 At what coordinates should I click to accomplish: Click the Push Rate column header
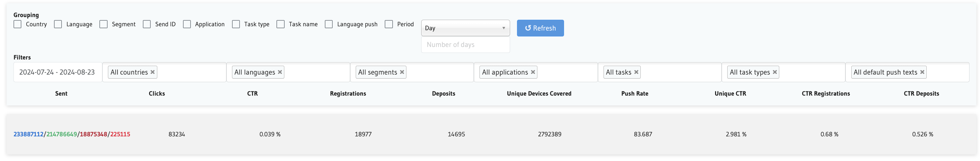tap(634, 93)
